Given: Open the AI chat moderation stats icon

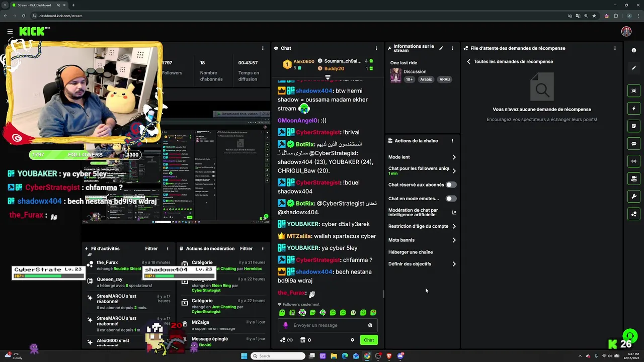Looking at the screenshot, I should [x=454, y=212].
